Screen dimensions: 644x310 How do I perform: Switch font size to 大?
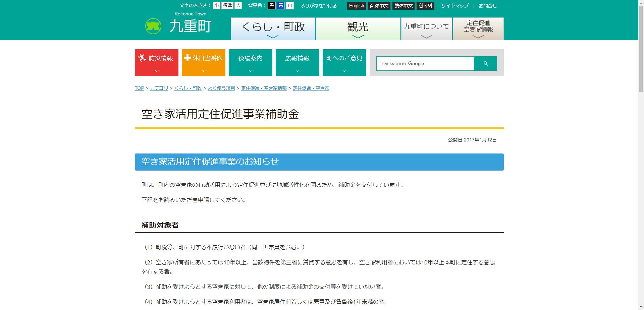(x=238, y=5)
